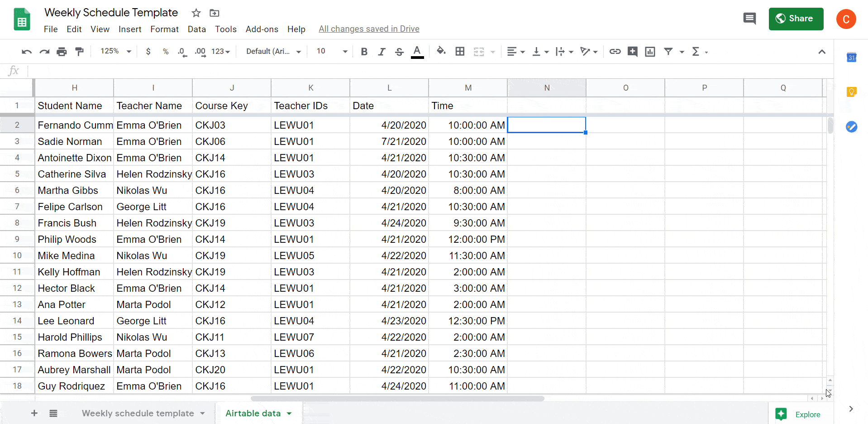The width and height of the screenshot is (868, 424).
Task: Open the horizontal align dropdown
Action: (516, 51)
